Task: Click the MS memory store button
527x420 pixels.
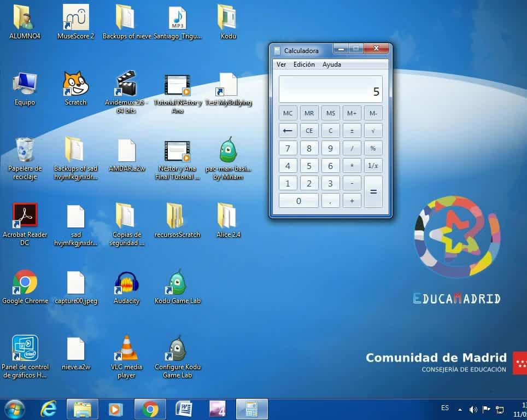Action: tap(330, 113)
